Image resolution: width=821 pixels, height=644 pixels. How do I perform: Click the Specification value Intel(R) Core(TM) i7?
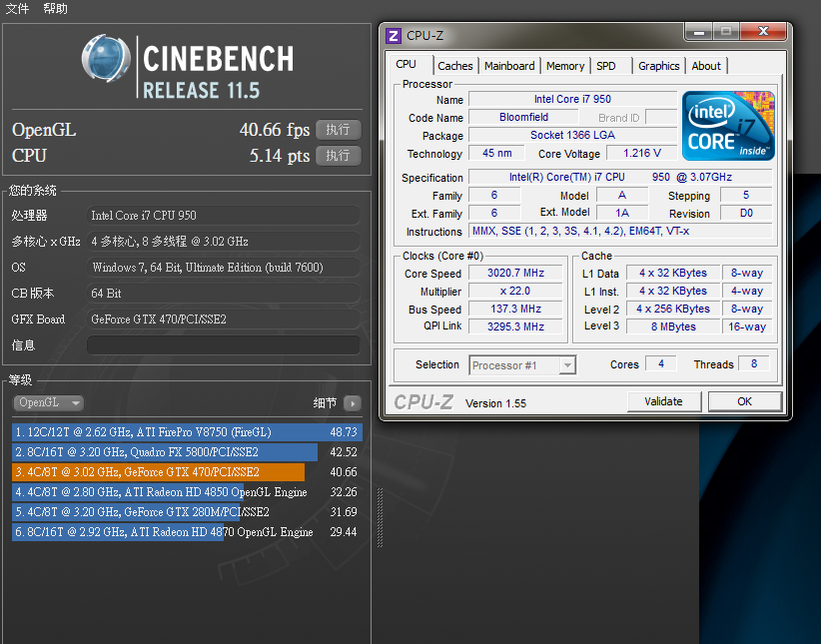click(620, 177)
